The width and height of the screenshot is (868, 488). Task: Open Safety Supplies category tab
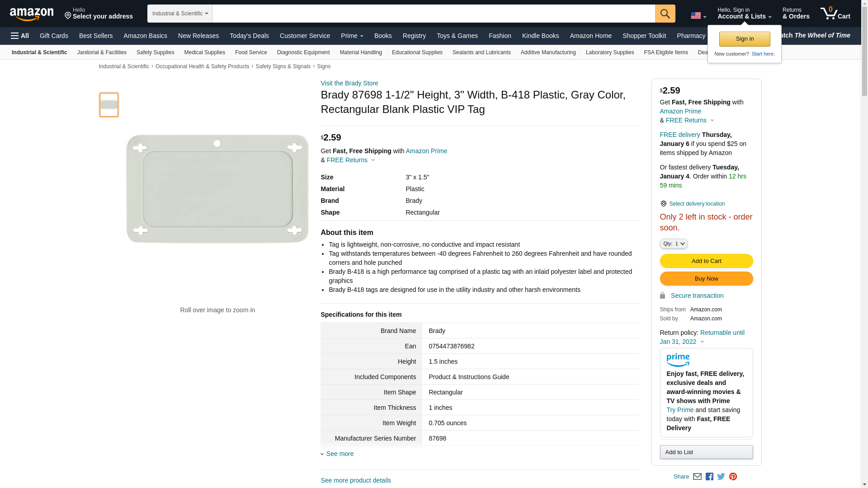(155, 52)
